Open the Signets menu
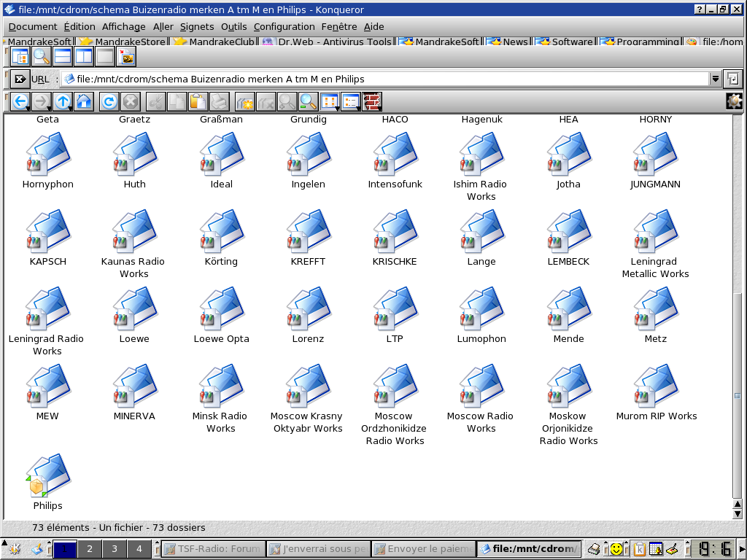 (x=197, y=27)
